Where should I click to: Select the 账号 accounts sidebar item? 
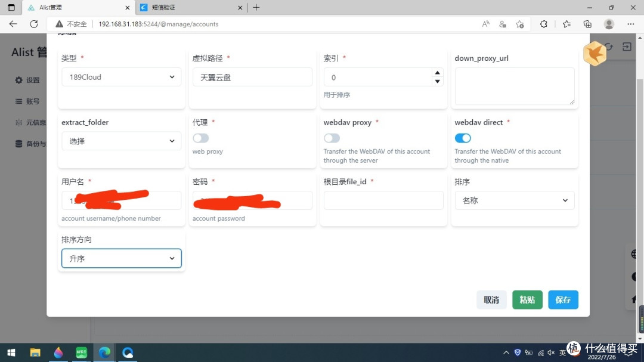coord(29,101)
